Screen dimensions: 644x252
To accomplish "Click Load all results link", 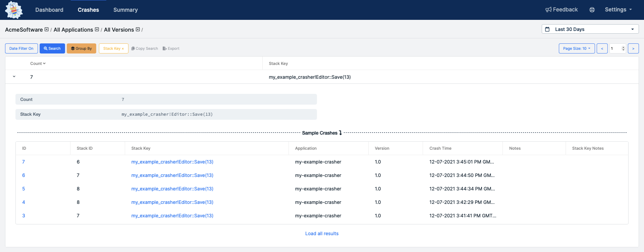I will 322,233.
